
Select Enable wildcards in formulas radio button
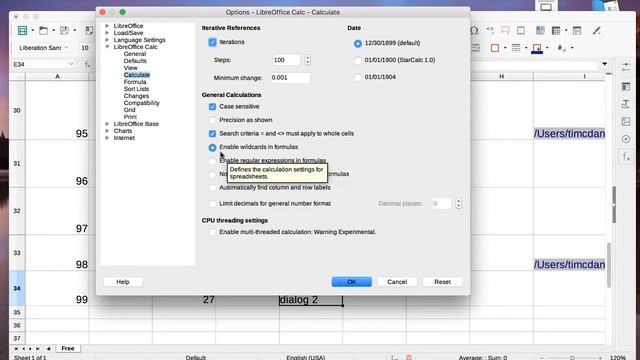pyautogui.click(x=212, y=147)
